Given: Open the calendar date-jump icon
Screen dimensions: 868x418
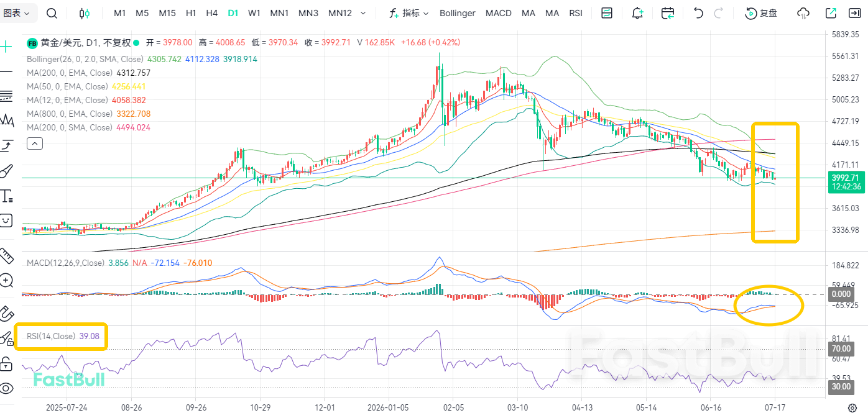Looking at the screenshot, I should (668, 13).
